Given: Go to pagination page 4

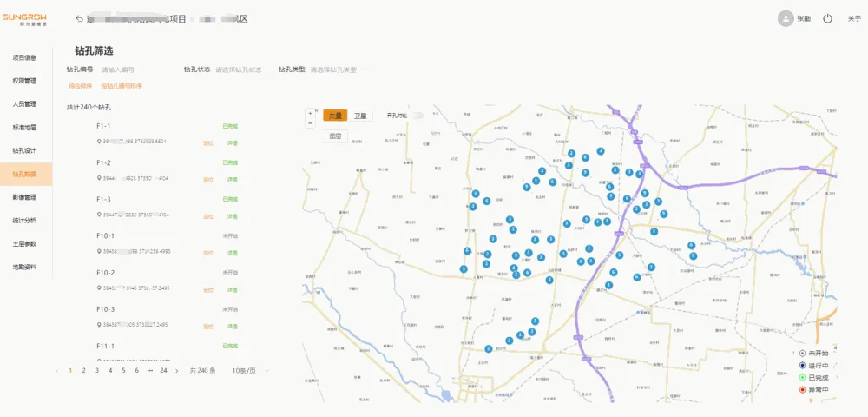Looking at the screenshot, I should click(110, 370).
